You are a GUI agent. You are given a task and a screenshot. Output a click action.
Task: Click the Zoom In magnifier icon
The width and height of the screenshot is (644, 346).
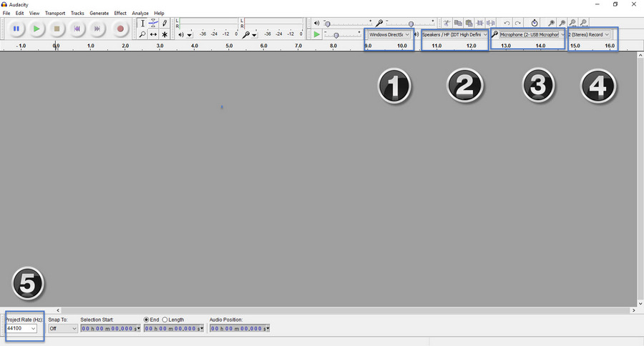coord(551,24)
